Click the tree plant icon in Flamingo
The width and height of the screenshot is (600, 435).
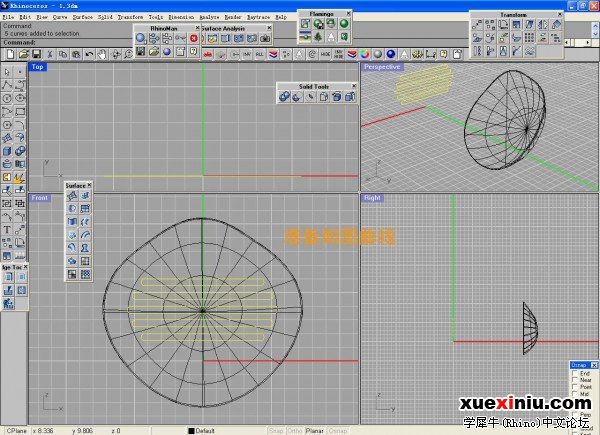[x=318, y=37]
